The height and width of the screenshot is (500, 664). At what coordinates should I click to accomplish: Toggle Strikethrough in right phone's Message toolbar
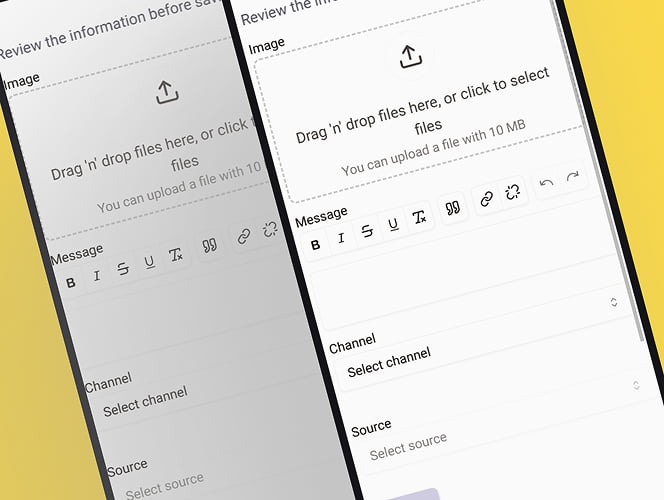[x=367, y=231]
